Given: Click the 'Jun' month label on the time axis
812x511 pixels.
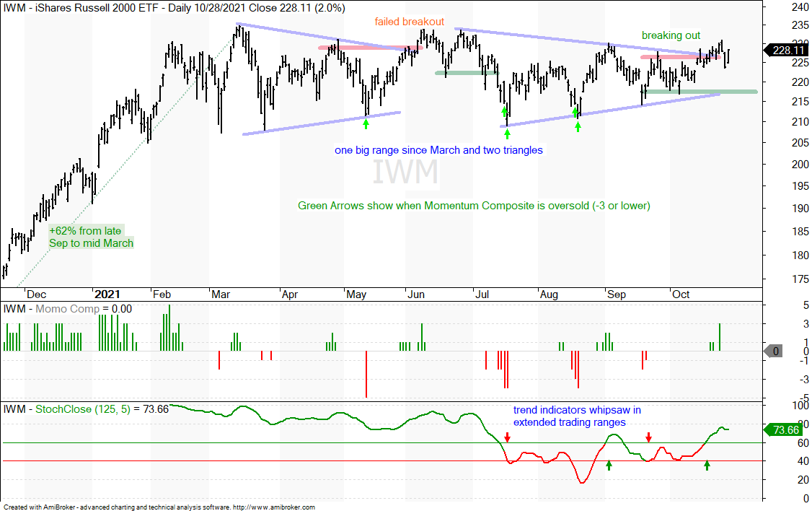Looking at the screenshot, I should coord(416,294).
